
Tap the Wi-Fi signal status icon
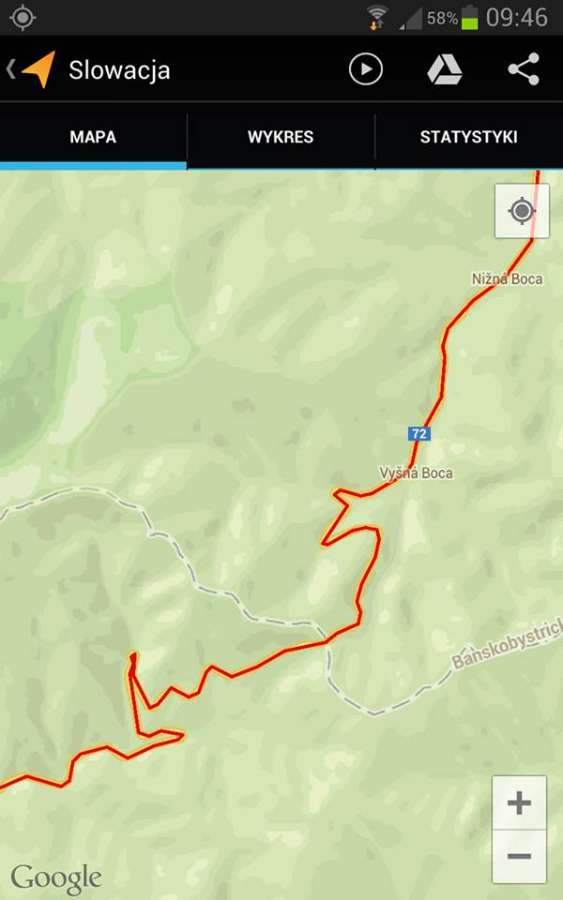point(377,17)
